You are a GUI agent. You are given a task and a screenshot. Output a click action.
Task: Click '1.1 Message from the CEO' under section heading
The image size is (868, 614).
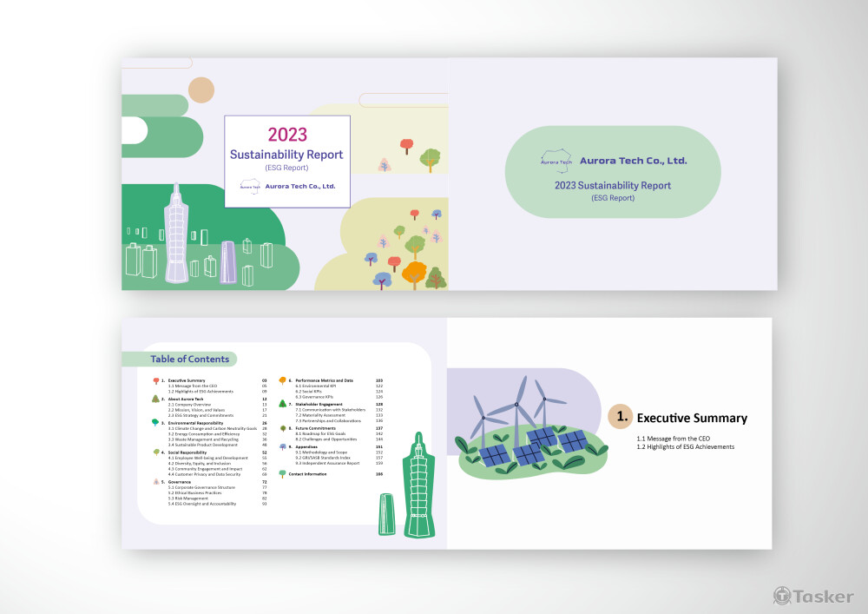(674, 439)
